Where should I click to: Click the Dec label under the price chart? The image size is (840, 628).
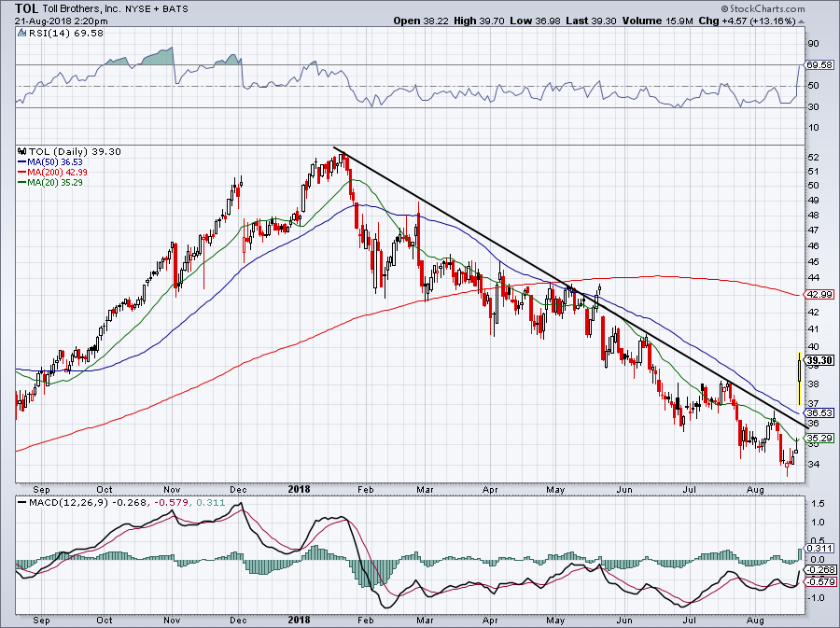(x=238, y=489)
